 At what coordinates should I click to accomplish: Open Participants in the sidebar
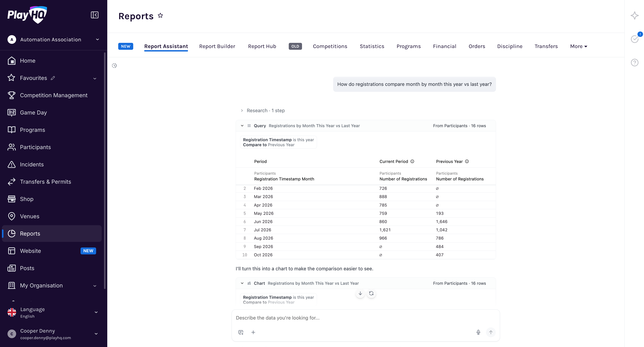[x=52, y=147]
